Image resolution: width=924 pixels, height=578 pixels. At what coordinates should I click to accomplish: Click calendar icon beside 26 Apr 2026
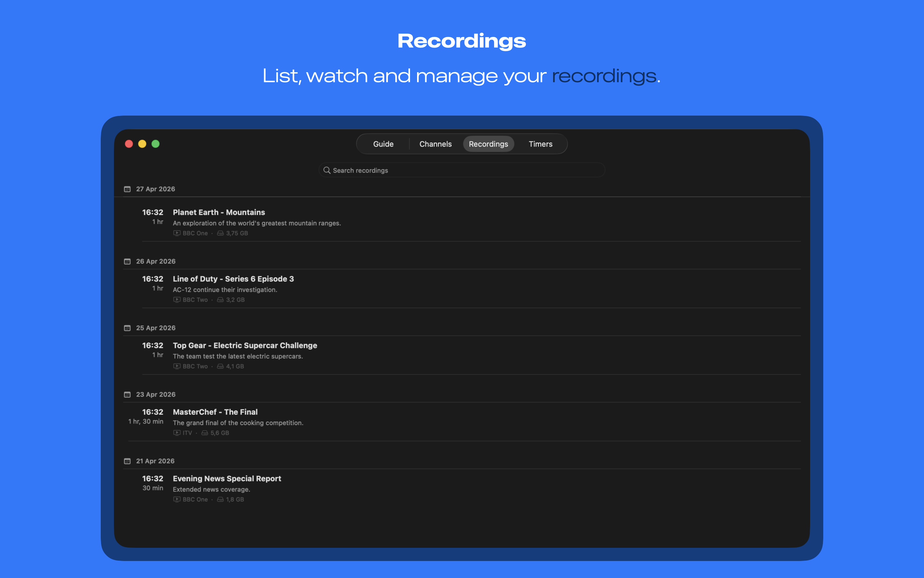click(x=127, y=261)
